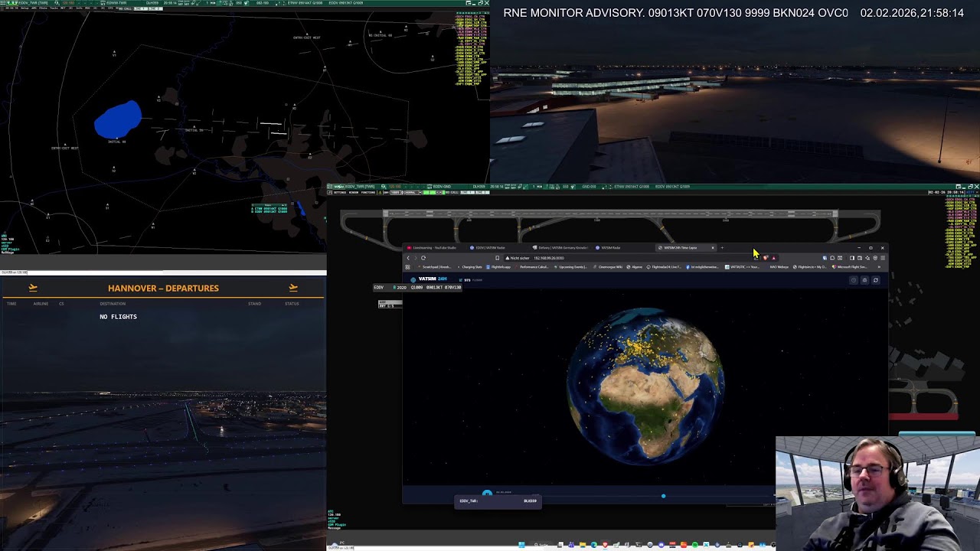980x551 pixels.
Task: Click the DESTINATION column header
Action: pos(113,304)
